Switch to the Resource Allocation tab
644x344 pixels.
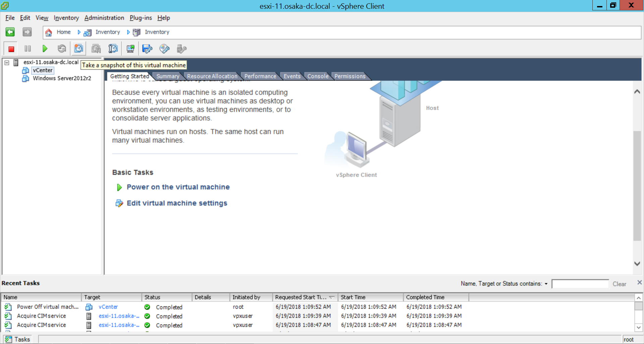(212, 76)
